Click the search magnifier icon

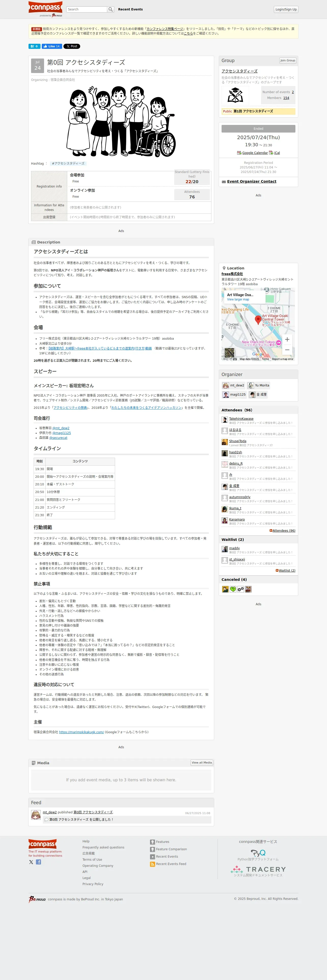(x=110, y=9)
